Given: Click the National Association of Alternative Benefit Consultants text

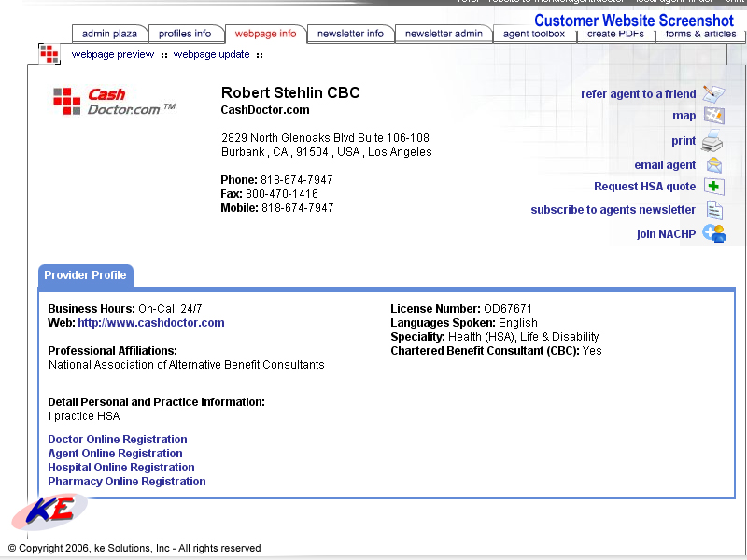Looking at the screenshot, I should click(186, 365).
